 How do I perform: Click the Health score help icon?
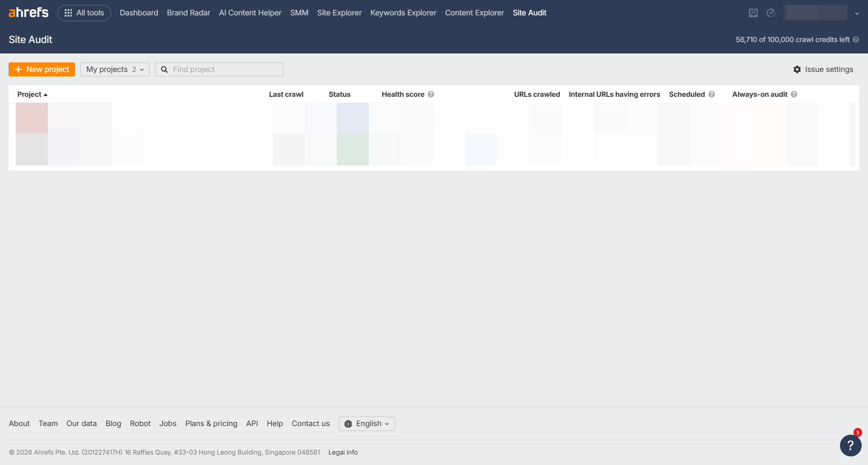[x=431, y=94]
